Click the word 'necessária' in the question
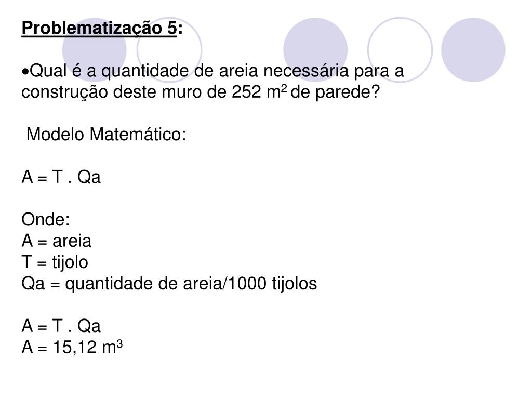Viewport: 532px width, 399px height. 305,71
